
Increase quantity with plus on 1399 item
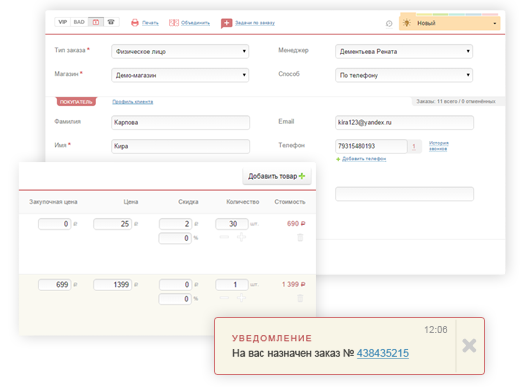(x=241, y=298)
